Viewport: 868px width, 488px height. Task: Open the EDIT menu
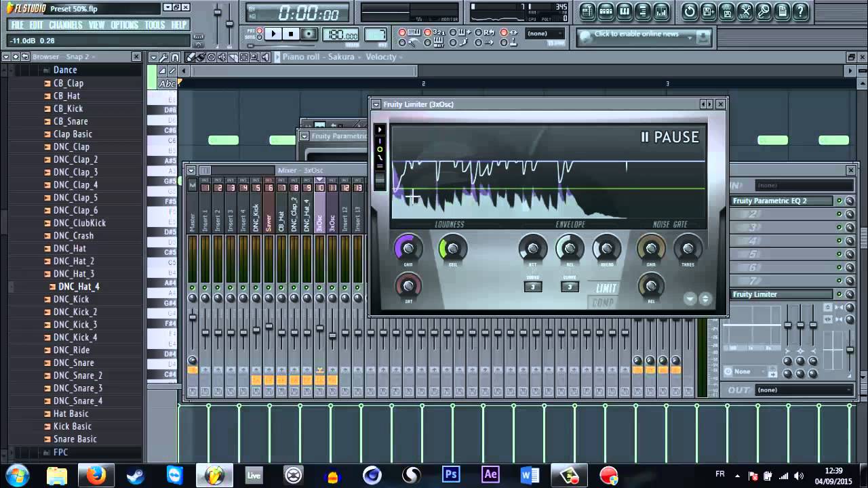37,25
